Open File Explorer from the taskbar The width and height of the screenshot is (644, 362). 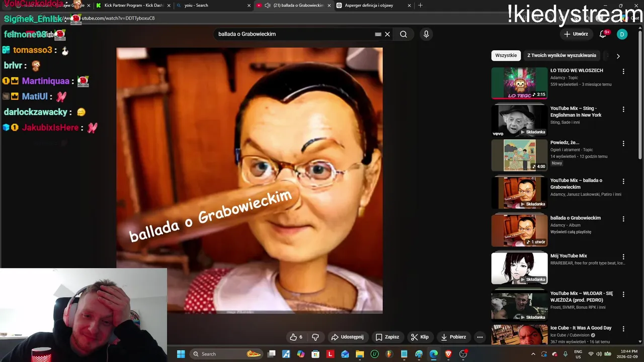(360, 354)
